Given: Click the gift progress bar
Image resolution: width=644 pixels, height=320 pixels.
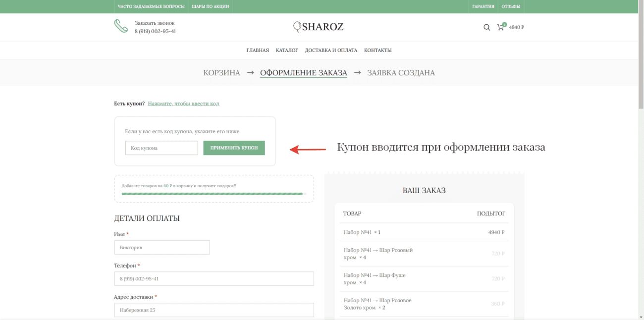Looking at the screenshot, I should (x=214, y=194).
